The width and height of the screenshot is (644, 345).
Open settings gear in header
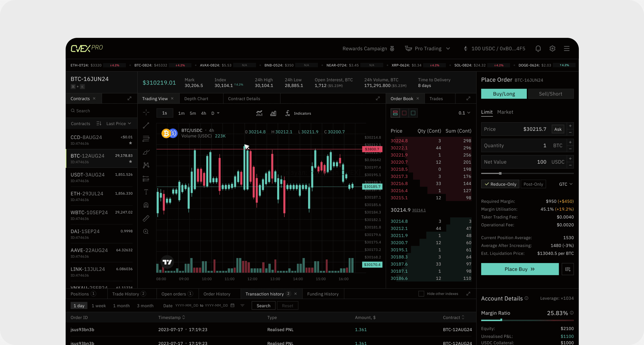click(x=552, y=48)
